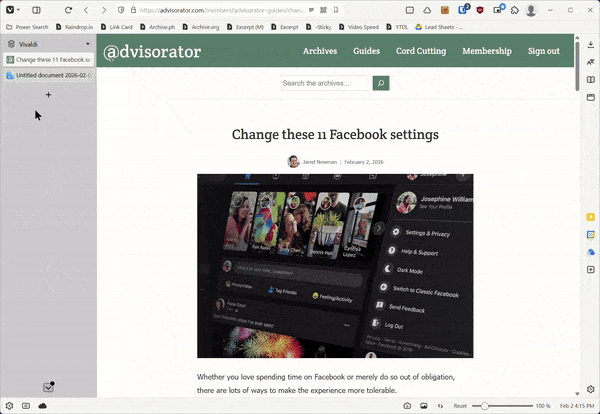Open Page Actions code brackets icon
The height and width of the screenshot is (414, 600).
440,406
